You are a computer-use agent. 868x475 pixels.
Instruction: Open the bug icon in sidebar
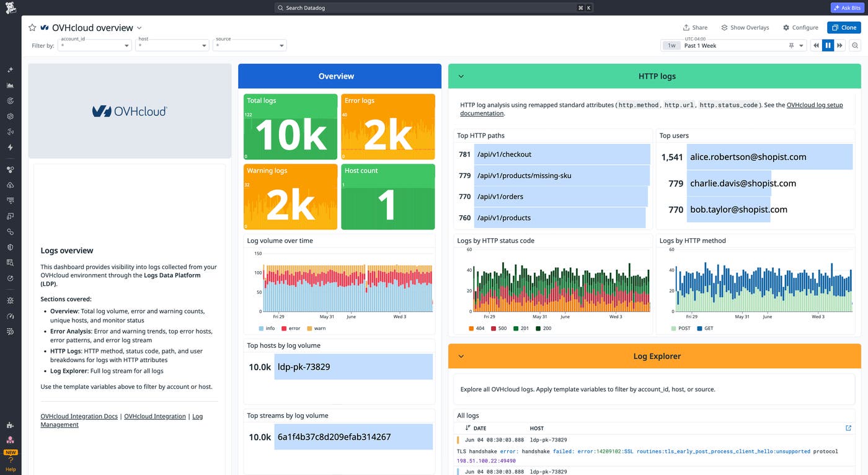pyautogui.click(x=10, y=301)
